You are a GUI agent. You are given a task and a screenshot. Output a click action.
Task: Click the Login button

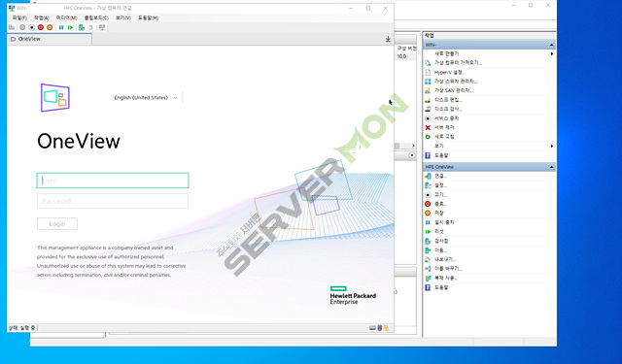coord(57,224)
